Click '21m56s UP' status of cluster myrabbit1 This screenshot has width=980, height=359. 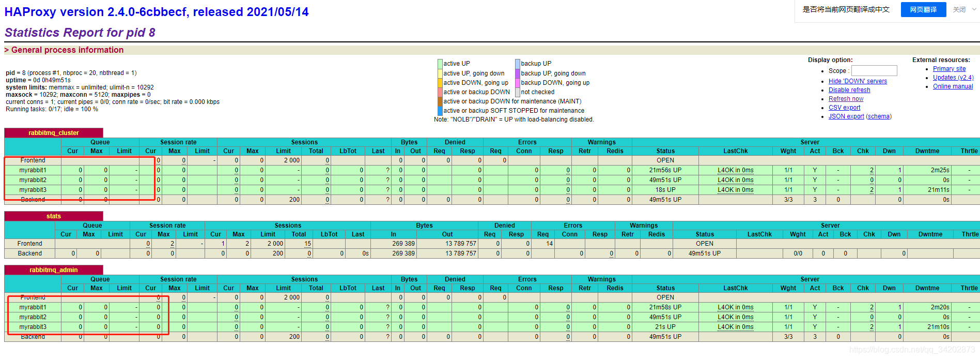(665, 170)
